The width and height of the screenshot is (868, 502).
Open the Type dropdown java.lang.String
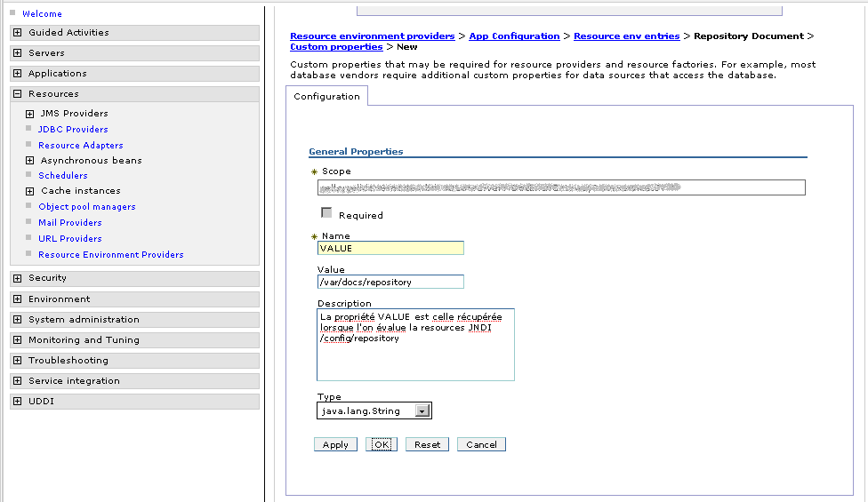click(422, 411)
